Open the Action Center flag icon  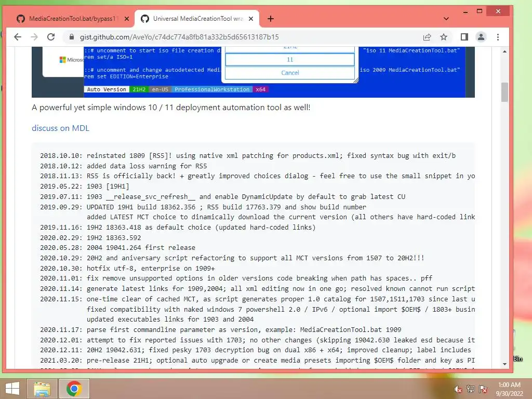(x=483, y=389)
